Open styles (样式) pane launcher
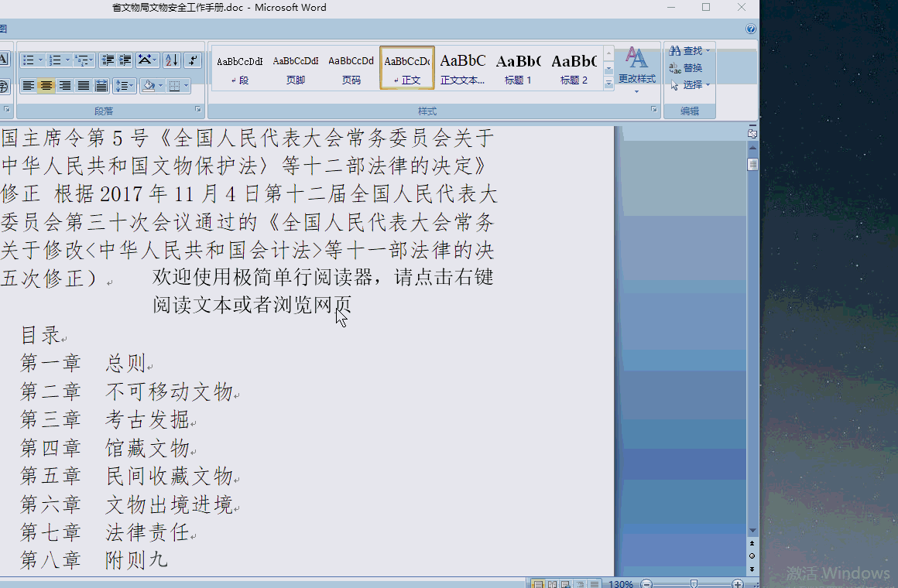The height and width of the screenshot is (588, 898). [653, 109]
